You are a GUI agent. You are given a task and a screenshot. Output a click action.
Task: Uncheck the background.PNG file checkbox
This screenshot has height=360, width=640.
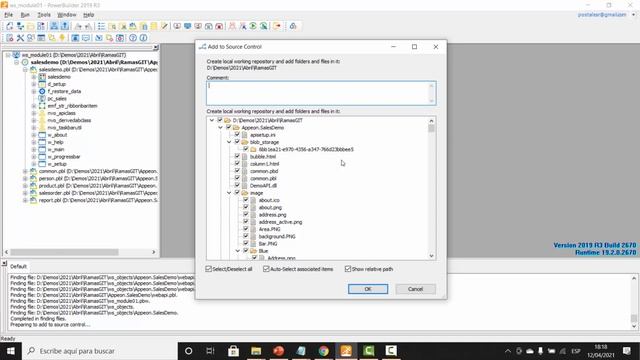[246, 236]
